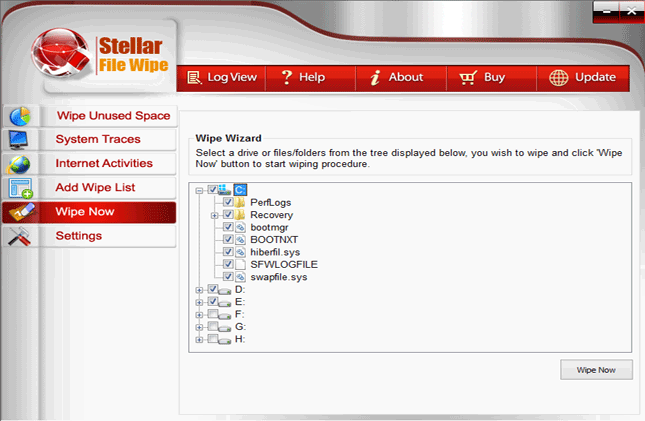Uncheck the C: drive checkbox
Image resolution: width=645 pixels, height=421 pixels.
click(212, 189)
